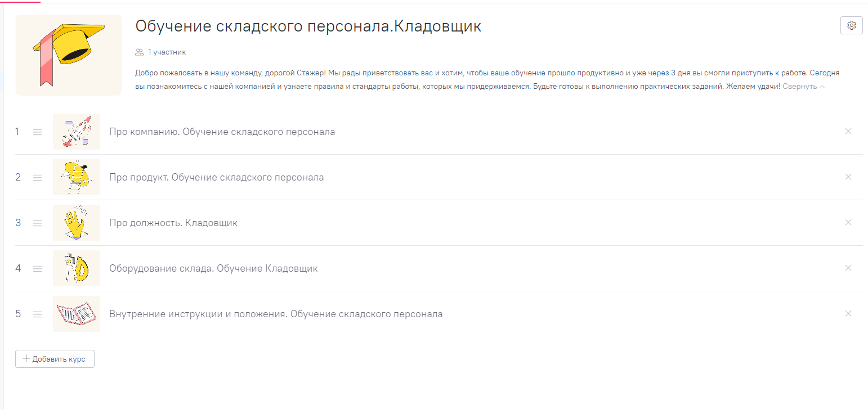Grab the drag handle for Оборудование склада course
This screenshot has height=410, width=868.
click(x=38, y=269)
